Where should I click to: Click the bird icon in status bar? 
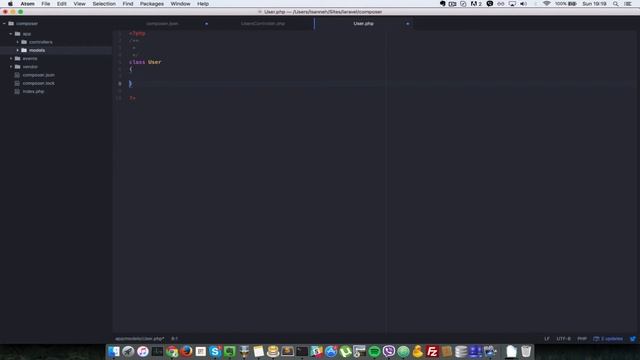(633, 339)
